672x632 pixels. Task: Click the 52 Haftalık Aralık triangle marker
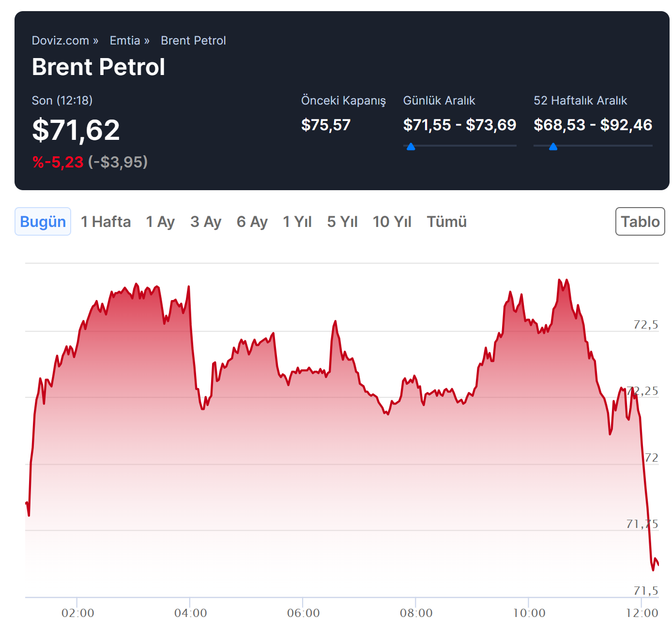[x=553, y=147]
